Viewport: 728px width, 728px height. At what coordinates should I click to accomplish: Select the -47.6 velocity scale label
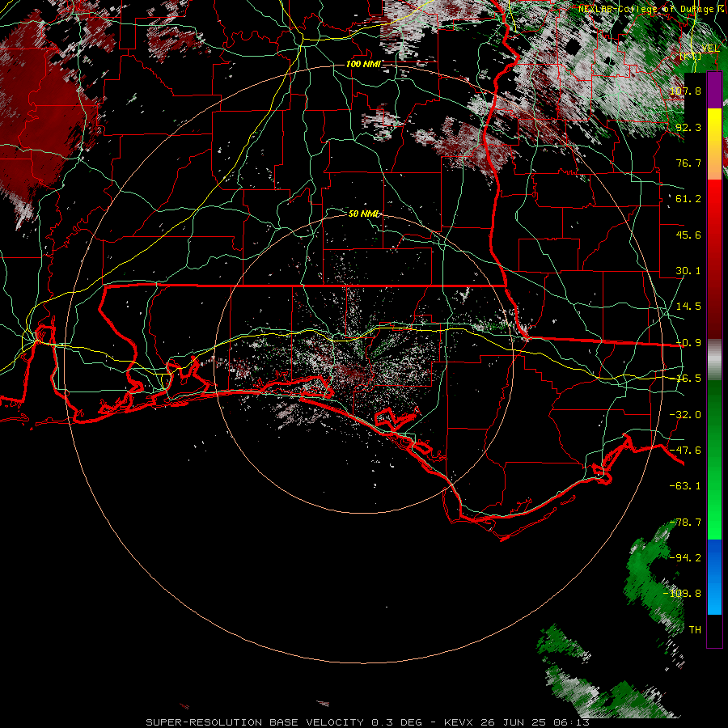click(685, 451)
